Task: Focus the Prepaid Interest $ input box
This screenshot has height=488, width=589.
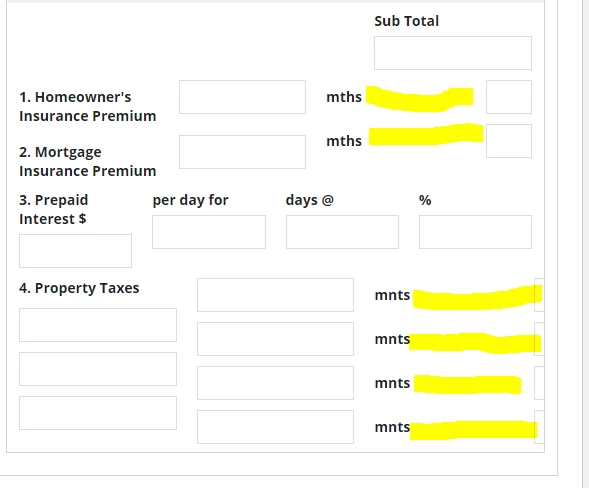Action: [76, 251]
